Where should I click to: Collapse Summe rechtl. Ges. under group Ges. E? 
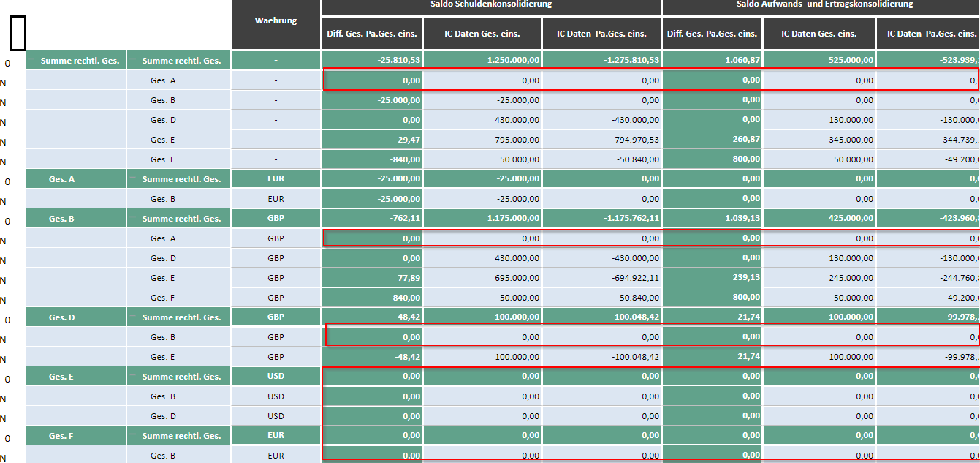(x=134, y=376)
